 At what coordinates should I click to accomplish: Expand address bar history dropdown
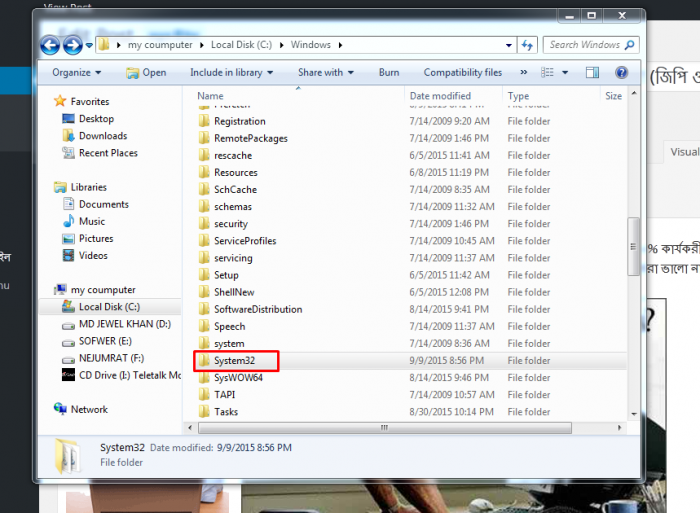click(508, 45)
